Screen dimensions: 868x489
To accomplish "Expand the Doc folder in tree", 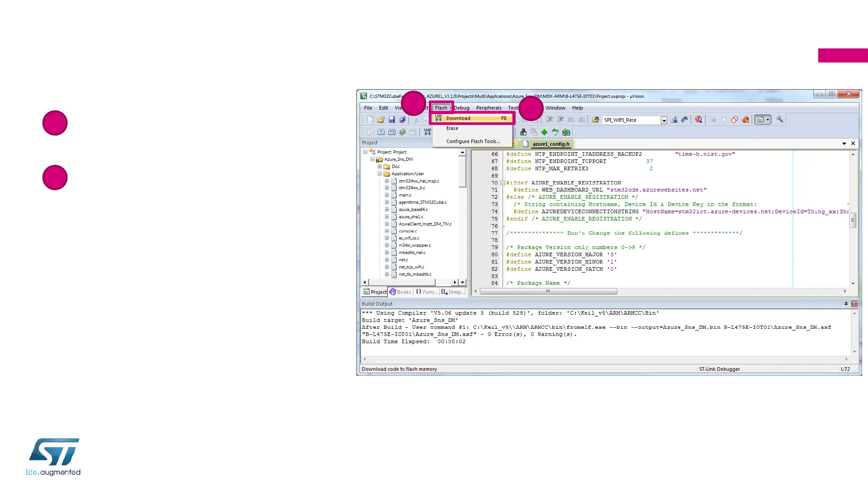I will [x=380, y=167].
